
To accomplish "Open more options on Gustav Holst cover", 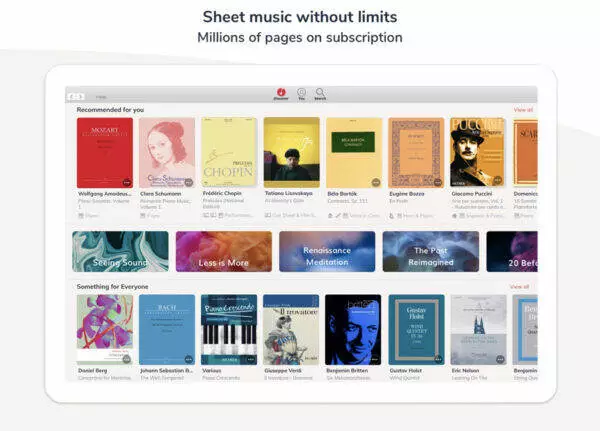I will [x=438, y=359].
